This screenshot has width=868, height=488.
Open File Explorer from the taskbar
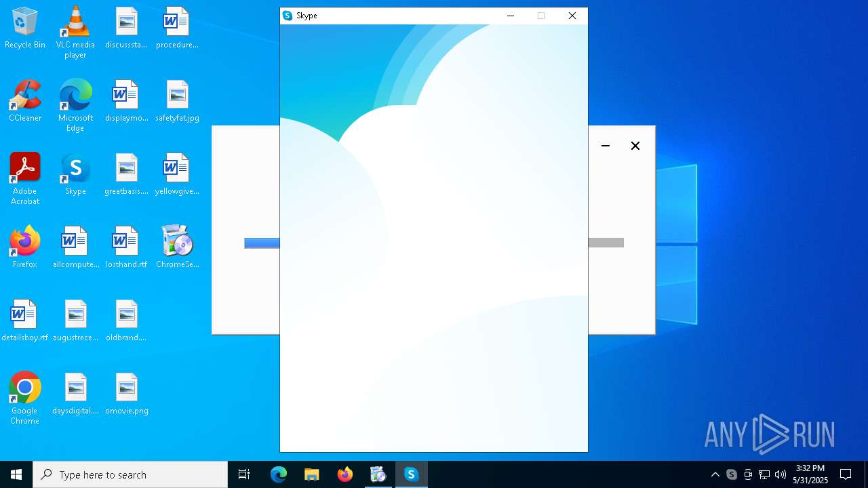coord(312,474)
